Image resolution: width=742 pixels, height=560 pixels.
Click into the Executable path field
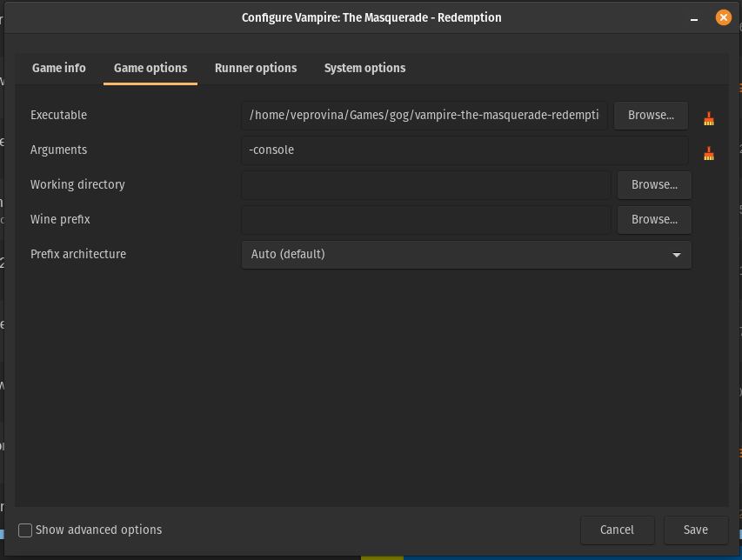pyautogui.click(x=424, y=115)
